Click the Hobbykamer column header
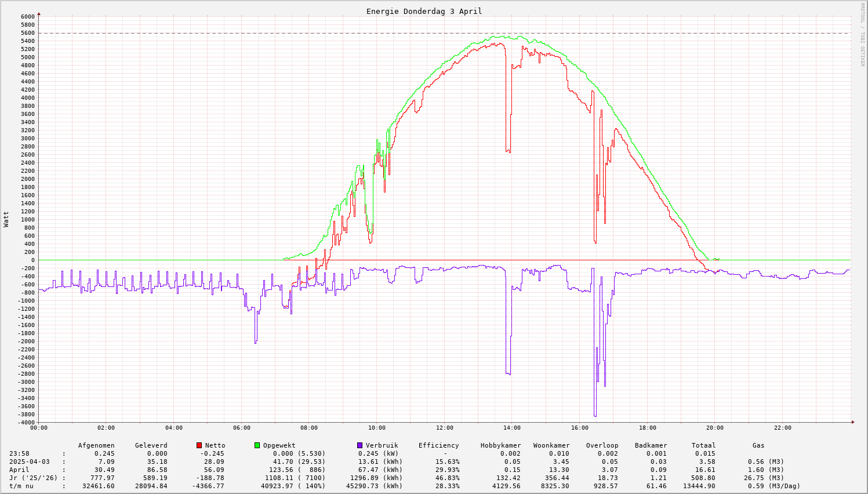This screenshot has width=868, height=494. point(500,445)
